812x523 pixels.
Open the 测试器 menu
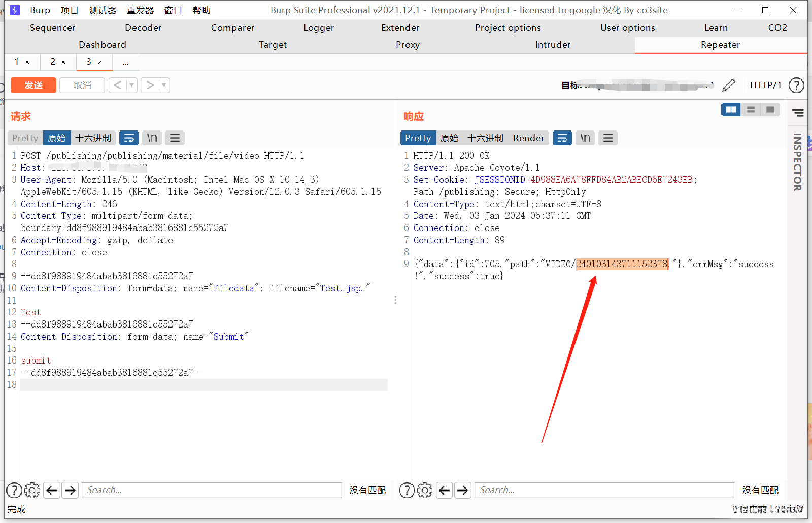tap(103, 10)
